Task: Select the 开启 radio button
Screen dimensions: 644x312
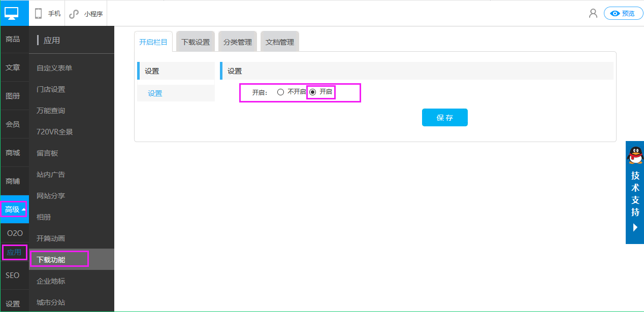Action: 312,92
